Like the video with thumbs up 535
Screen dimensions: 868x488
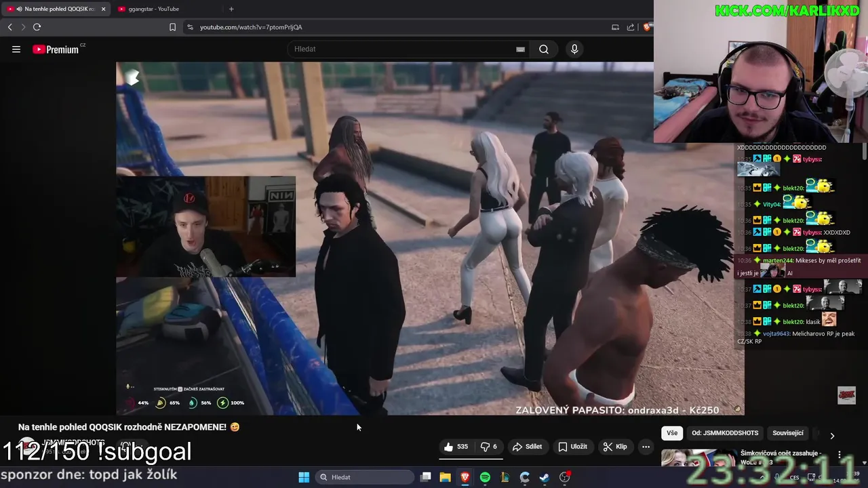456,447
